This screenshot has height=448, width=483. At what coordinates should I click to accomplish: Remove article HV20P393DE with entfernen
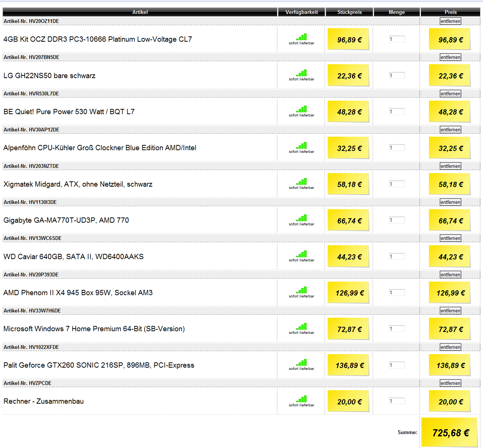tap(450, 275)
